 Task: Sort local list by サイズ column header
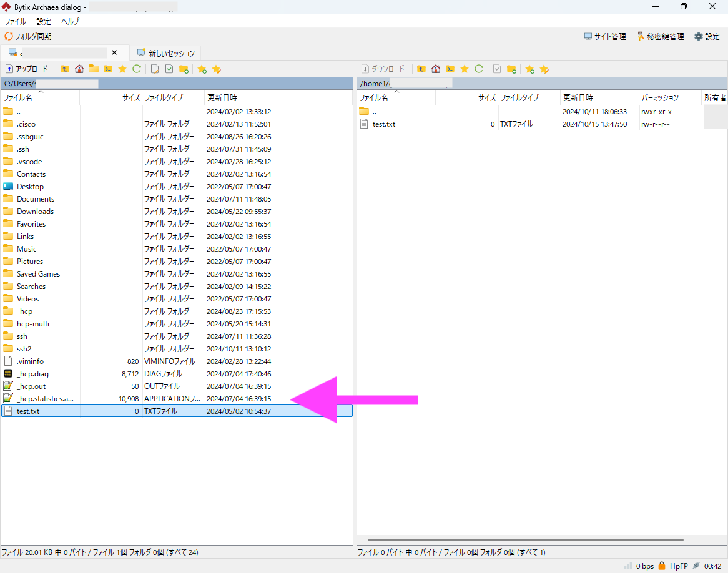pos(130,98)
